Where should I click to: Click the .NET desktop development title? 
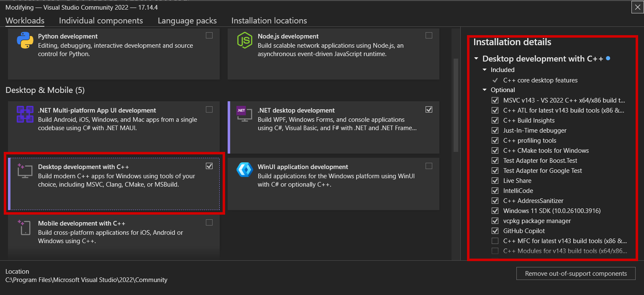(296, 110)
